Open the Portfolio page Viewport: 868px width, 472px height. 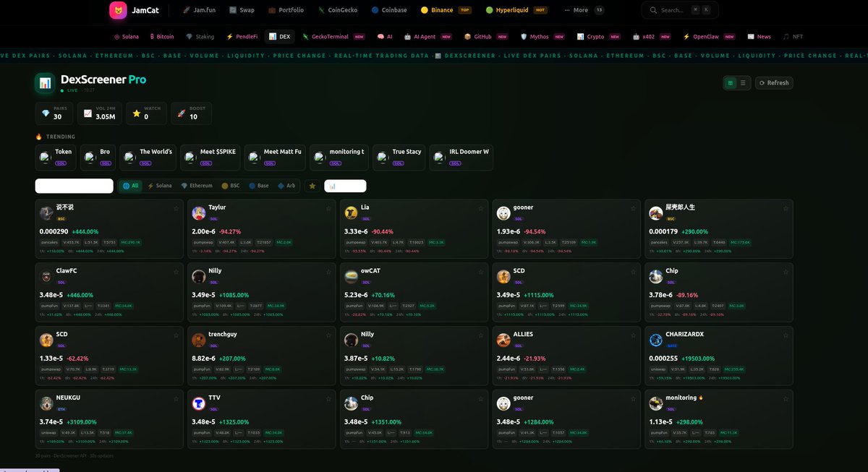(x=286, y=10)
